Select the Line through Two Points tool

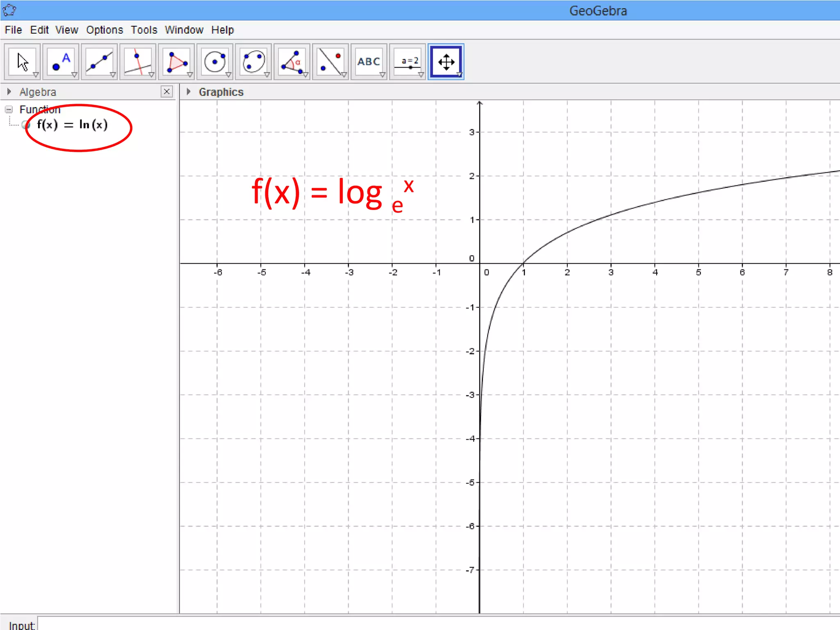tap(99, 62)
